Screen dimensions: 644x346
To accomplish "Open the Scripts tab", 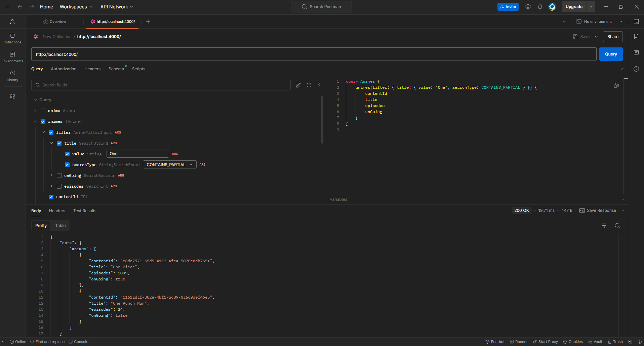I will 138,69.
